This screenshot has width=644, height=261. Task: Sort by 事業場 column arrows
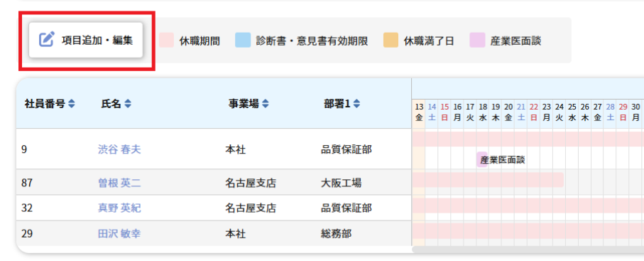click(x=266, y=104)
